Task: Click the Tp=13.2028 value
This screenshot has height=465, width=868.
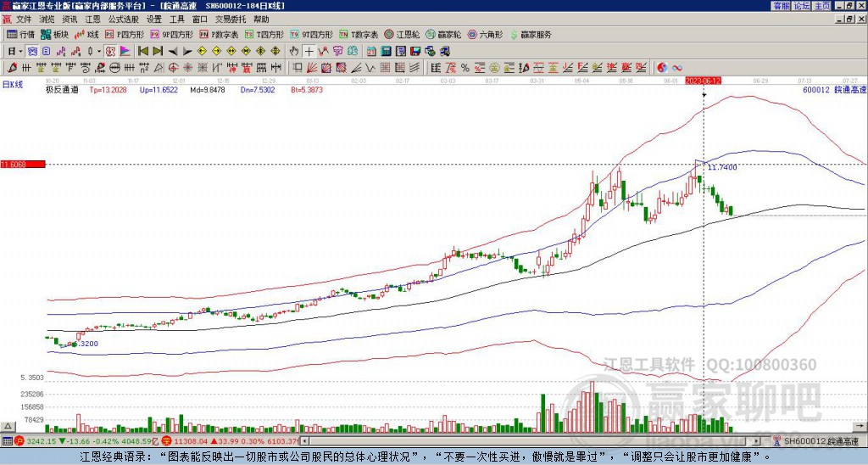Action: pos(108,89)
